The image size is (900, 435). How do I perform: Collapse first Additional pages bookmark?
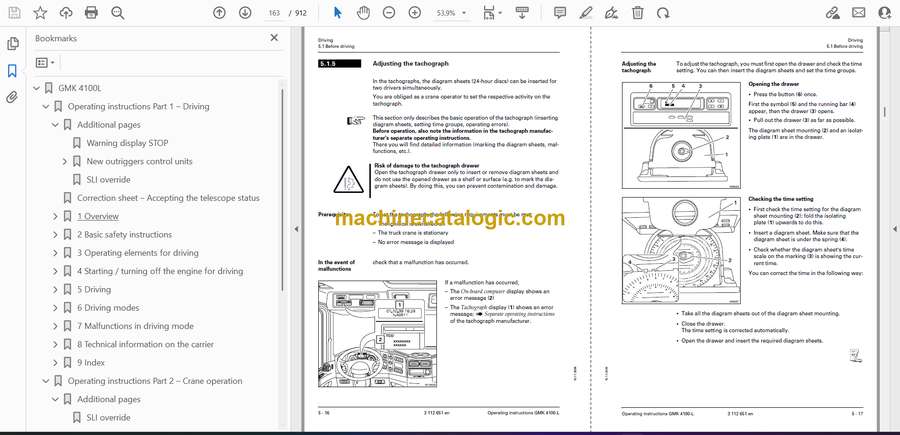(55, 125)
